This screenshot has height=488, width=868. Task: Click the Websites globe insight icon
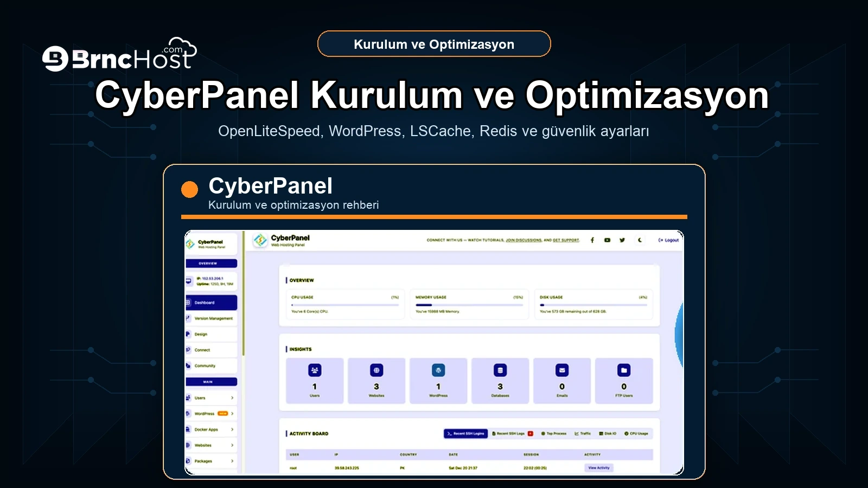coord(376,370)
